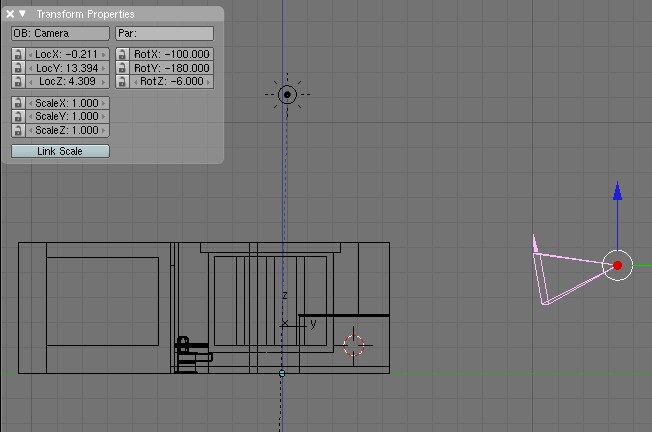Increase LocX with its right arrow
Image resolution: width=652 pixels, height=432 pixels.
(x=104, y=54)
